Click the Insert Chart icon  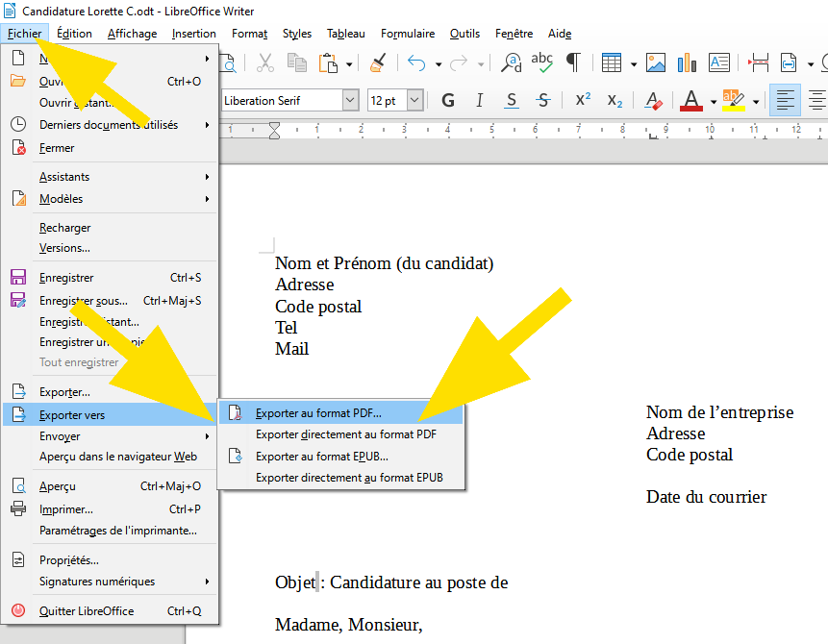(x=687, y=62)
